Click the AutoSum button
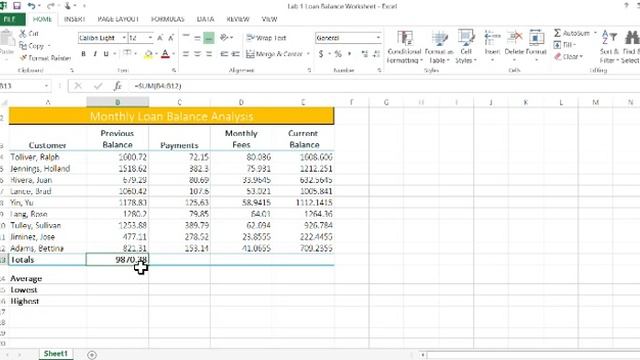The width and height of the screenshot is (640, 360). tap(572, 33)
